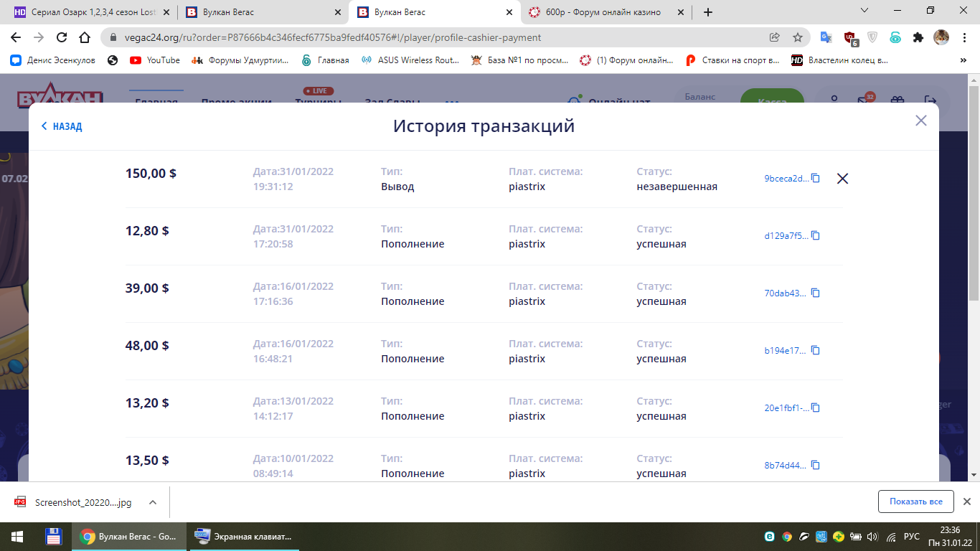Open the browser home page
This screenshot has width=980, height=551.
85,37
